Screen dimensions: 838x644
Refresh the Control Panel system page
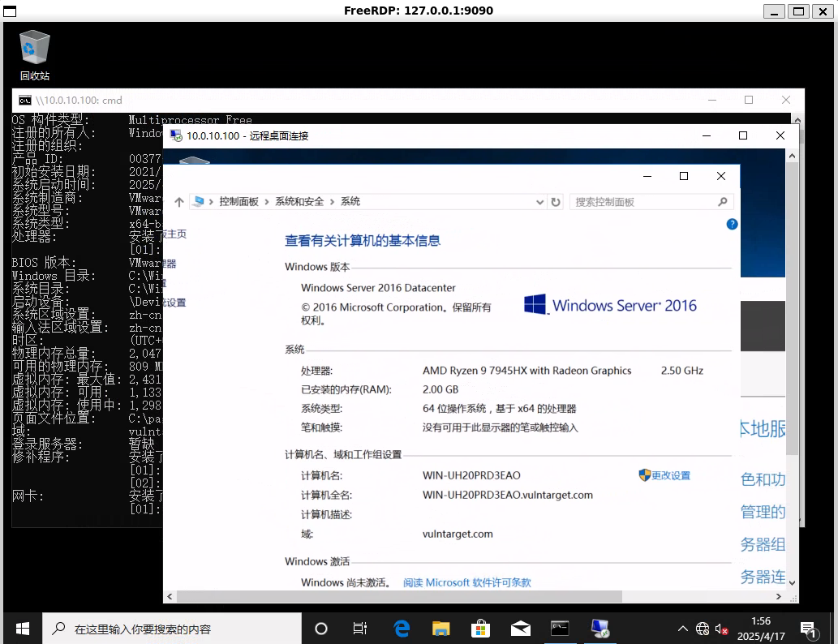pos(556,202)
